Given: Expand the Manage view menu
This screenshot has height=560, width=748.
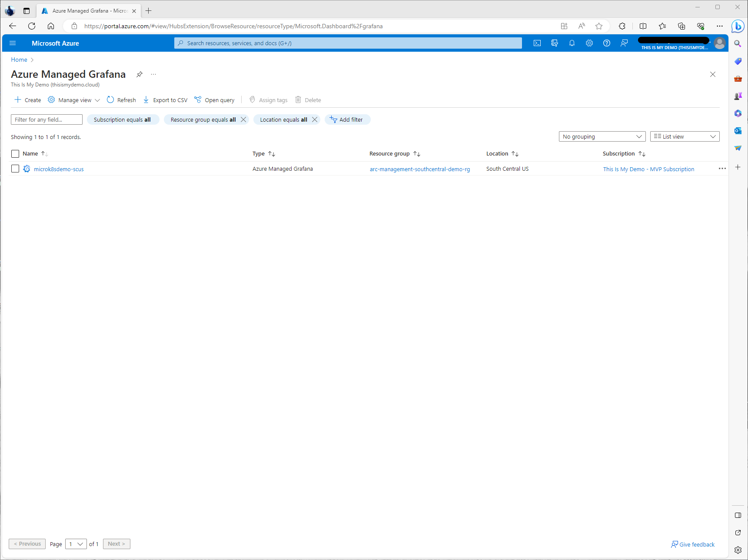Looking at the screenshot, I should (x=74, y=100).
